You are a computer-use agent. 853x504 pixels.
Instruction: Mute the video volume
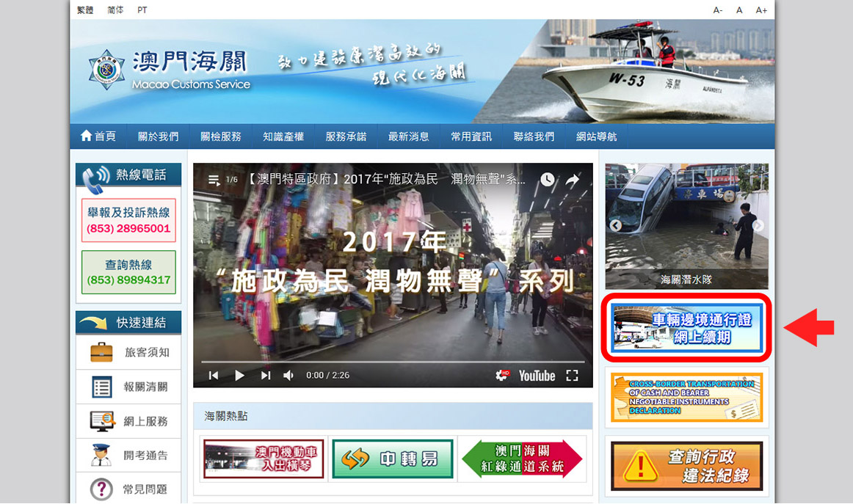coord(288,376)
